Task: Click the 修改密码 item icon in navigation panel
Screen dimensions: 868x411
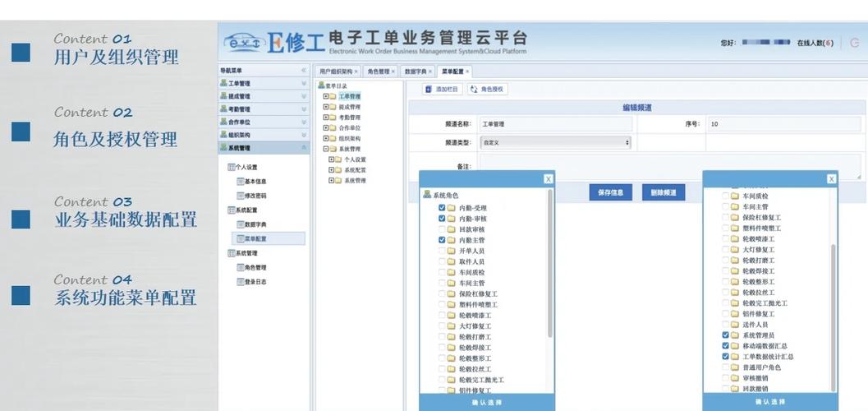Action: tap(241, 196)
